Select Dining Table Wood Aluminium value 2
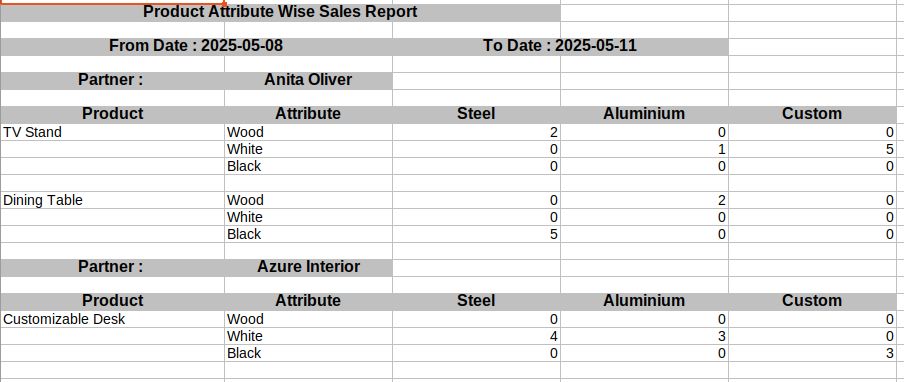The width and height of the screenshot is (904, 382). [x=644, y=200]
